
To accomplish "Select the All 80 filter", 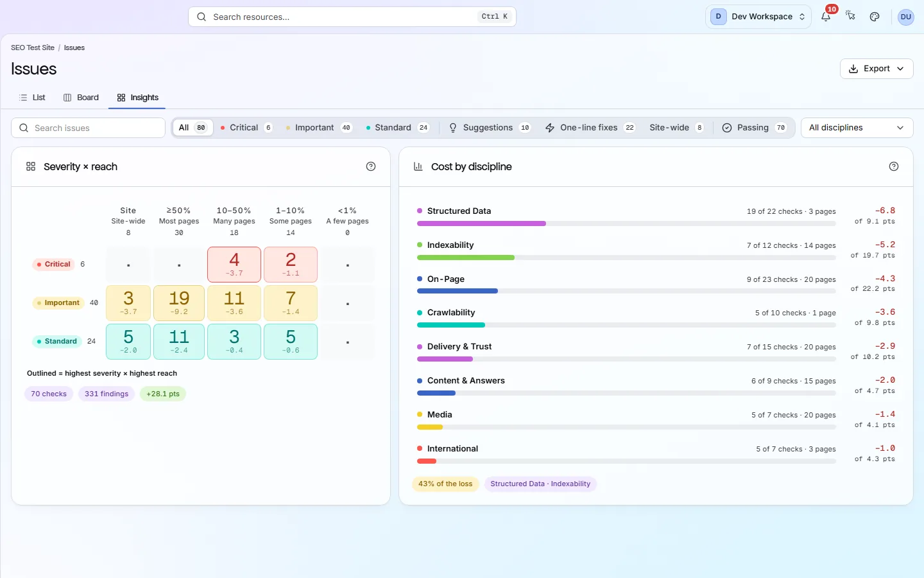I will click(193, 128).
